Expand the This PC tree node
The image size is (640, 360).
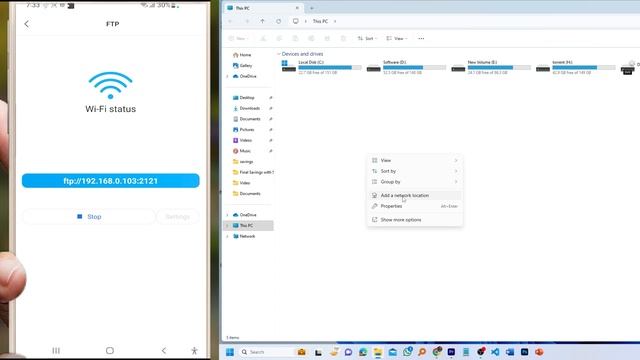pos(227,225)
